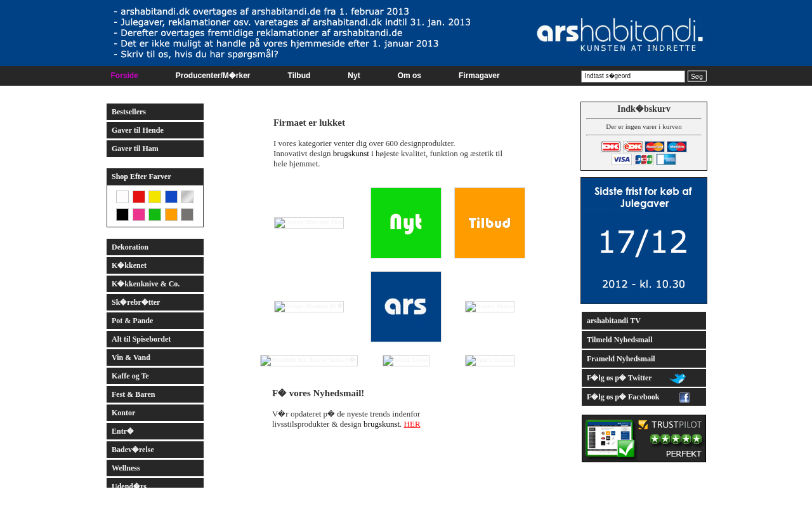812x508 pixels.
Task: Open the Wellness category
Action: pyautogui.click(x=155, y=468)
